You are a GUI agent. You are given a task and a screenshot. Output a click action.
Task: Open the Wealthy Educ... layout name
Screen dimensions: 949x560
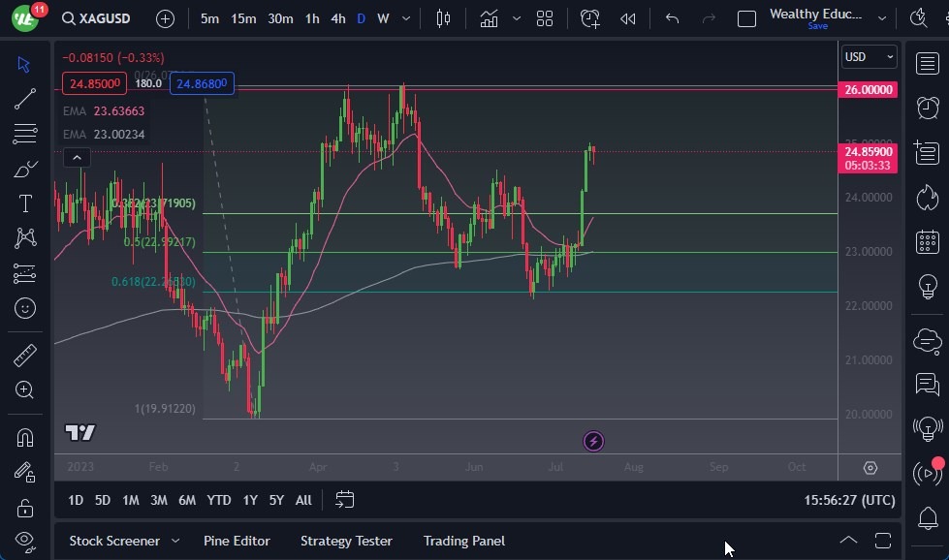(816, 14)
